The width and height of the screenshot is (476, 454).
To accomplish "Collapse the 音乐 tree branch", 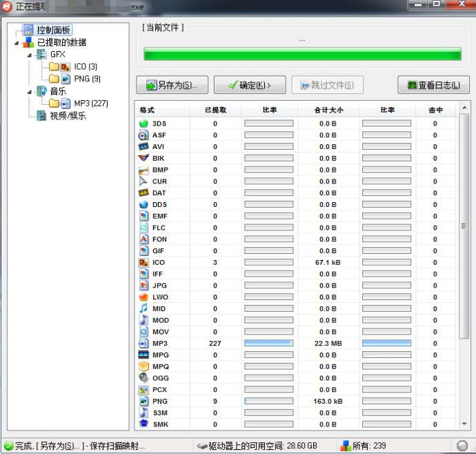I will pos(30,91).
